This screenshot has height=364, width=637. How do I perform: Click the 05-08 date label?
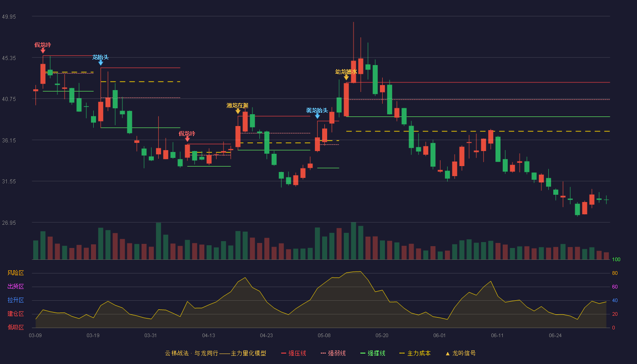point(324,335)
